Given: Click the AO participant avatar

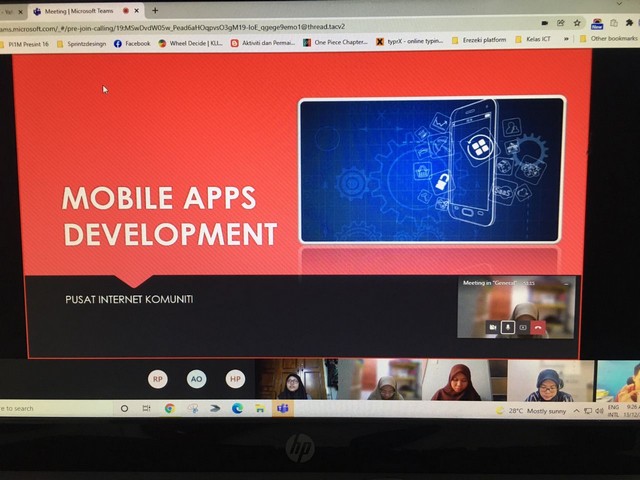Looking at the screenshot, I should [196, 379].
